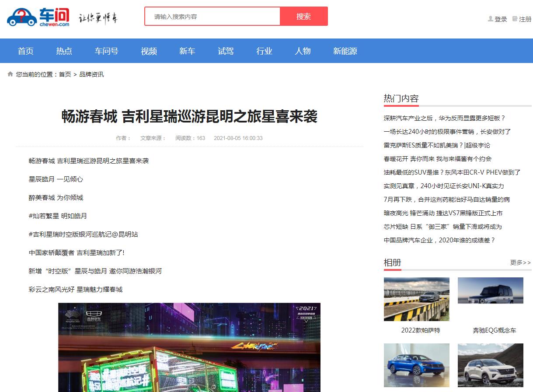Viewport: 533px width, 392px height.
Task: Click the neon Cyberpunk article image
Action: click(189, 347)
